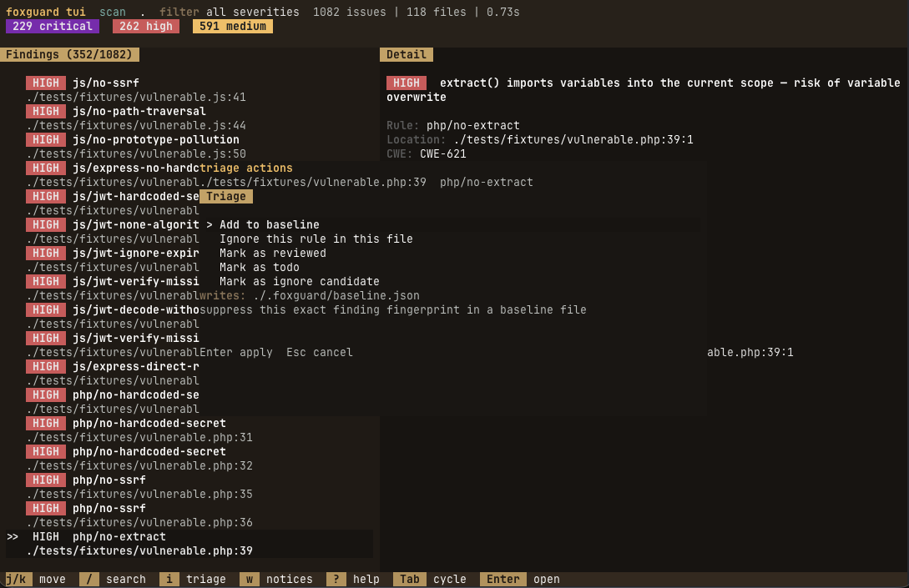
Task: Select the 229 critical severity badge
Action: (x=52, y=26)
